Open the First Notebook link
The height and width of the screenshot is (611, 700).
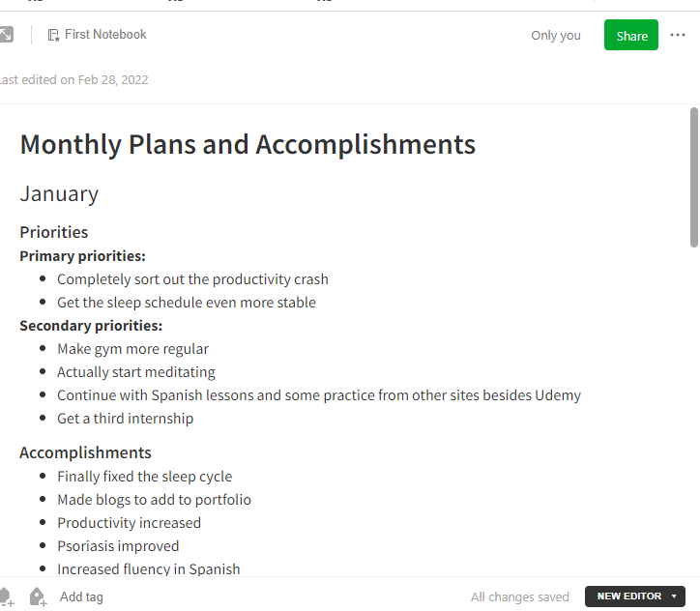(105, 35)
